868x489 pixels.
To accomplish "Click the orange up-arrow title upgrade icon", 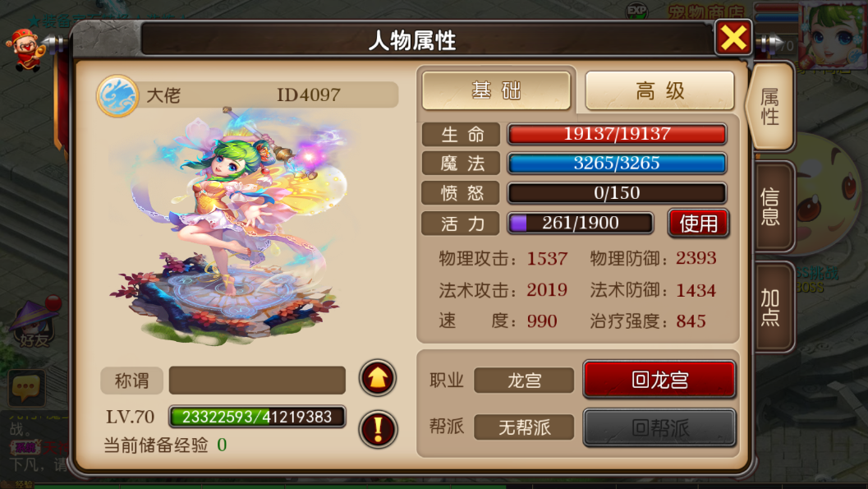I will (x=378, y=378).
